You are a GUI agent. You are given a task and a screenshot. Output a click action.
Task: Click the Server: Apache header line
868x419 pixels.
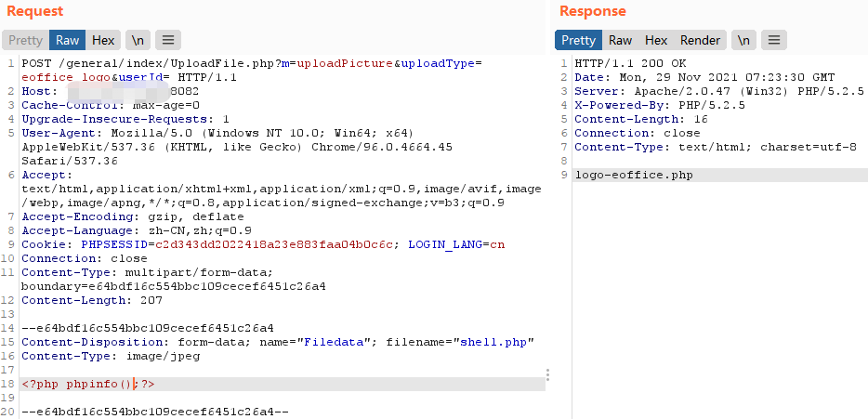[x=719, y=91]
